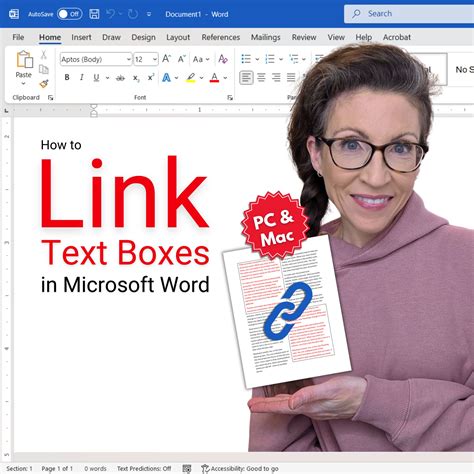Click Text Predictions: Off
Viewport: 474px width, 474px height.
click(x=144, y=468)
